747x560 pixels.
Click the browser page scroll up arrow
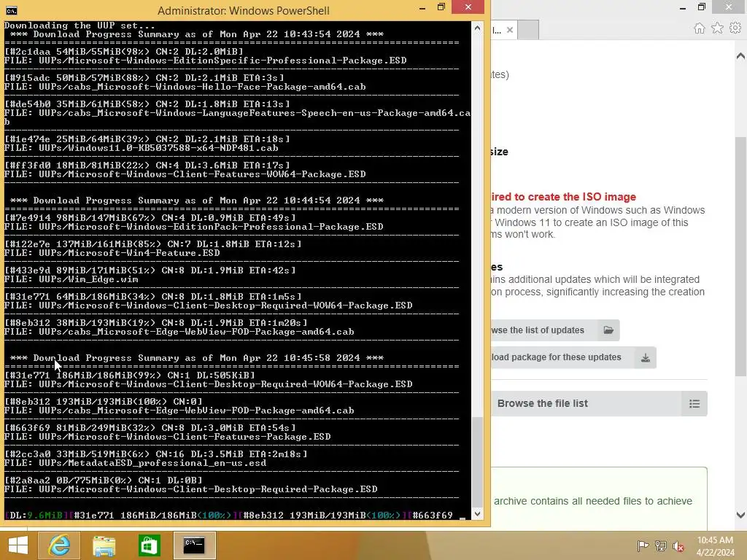[740, 56]
